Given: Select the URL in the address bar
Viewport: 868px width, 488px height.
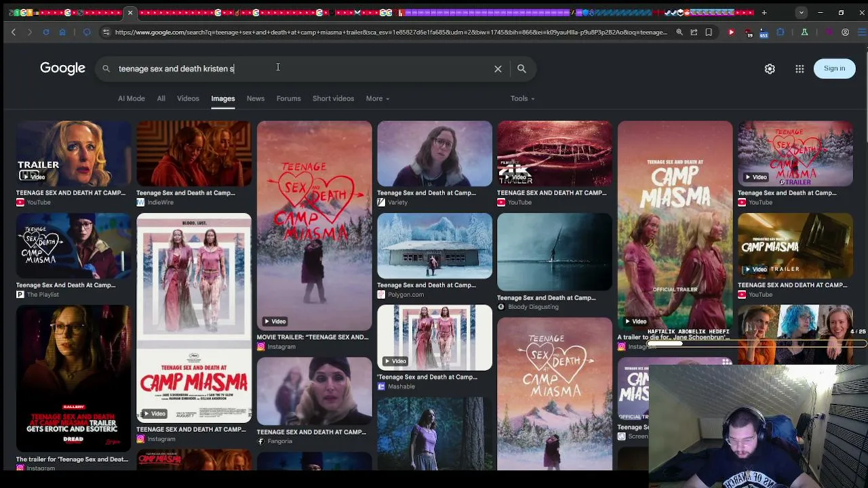Looking at the screenshot, I should click(391, 32).
